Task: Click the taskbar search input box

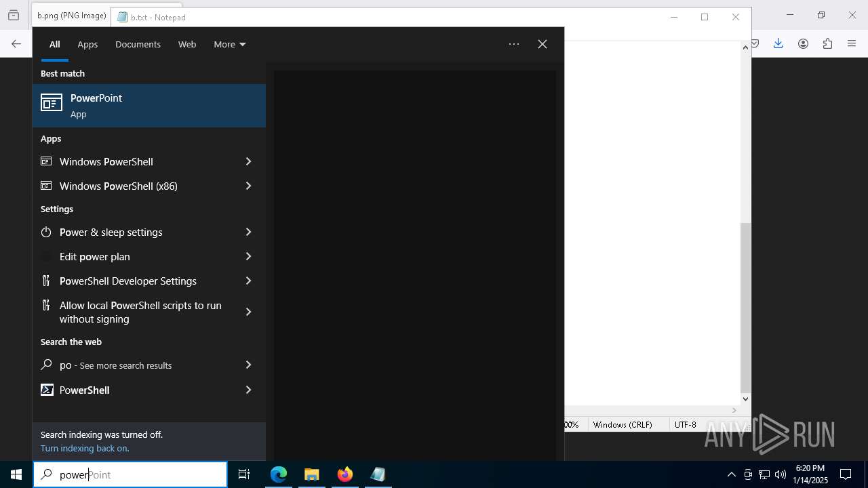Action: pyautogui.click(x=130, y=474)
